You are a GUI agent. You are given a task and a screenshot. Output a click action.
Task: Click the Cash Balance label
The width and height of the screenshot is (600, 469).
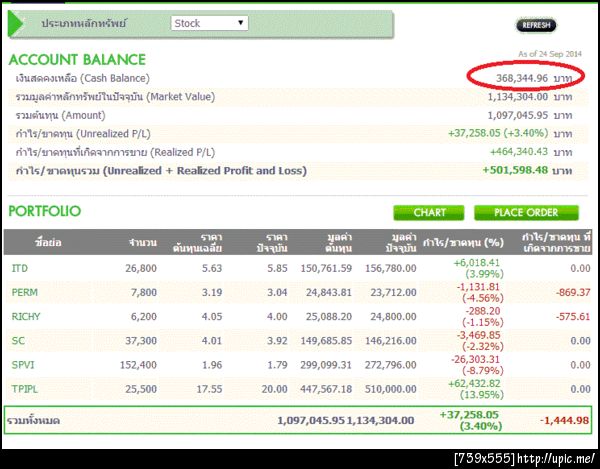click(x=82, y=78)
